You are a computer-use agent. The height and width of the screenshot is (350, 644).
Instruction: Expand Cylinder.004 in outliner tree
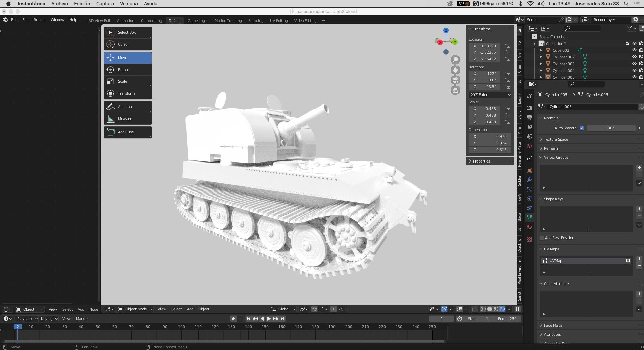pos(541,70)
